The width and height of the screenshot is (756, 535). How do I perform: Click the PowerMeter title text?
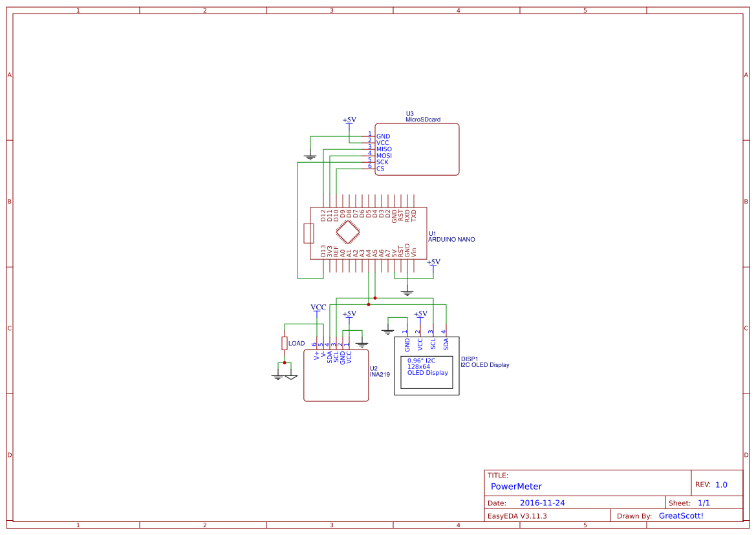coord(516,486)
